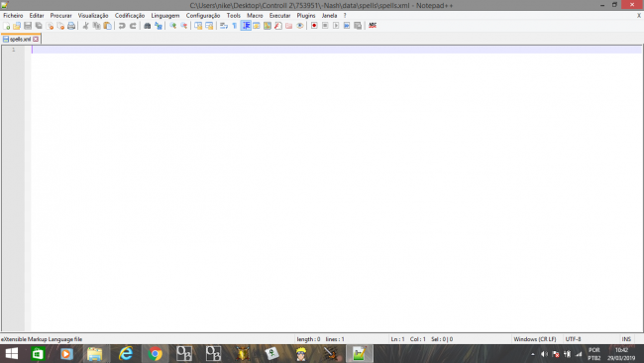Screen dimensions: 644x363
Task: Close the current document via toolbar icon
Action: click(x=50, y=26)
